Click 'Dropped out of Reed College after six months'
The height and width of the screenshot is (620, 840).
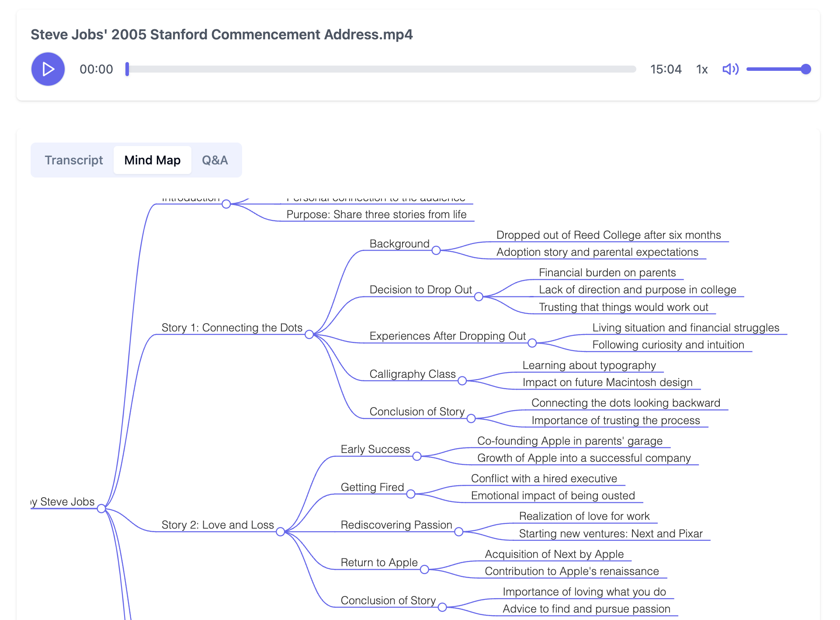(x=608, y=235)
